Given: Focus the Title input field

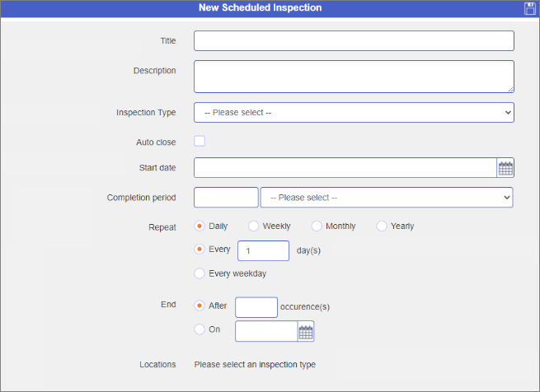Looking at the screenshot, I should click(x=354, y=41).
